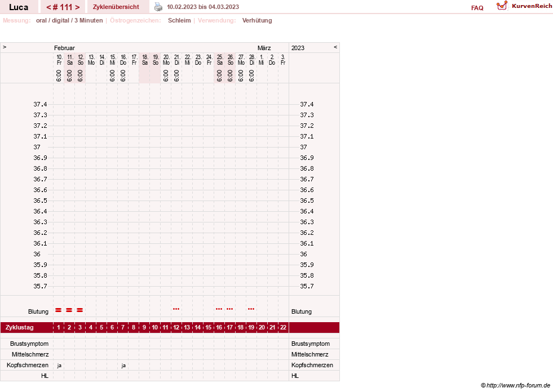Click the 6:00 time under 20. Mo
Screen dimensions: 553x392
[166, 75]
